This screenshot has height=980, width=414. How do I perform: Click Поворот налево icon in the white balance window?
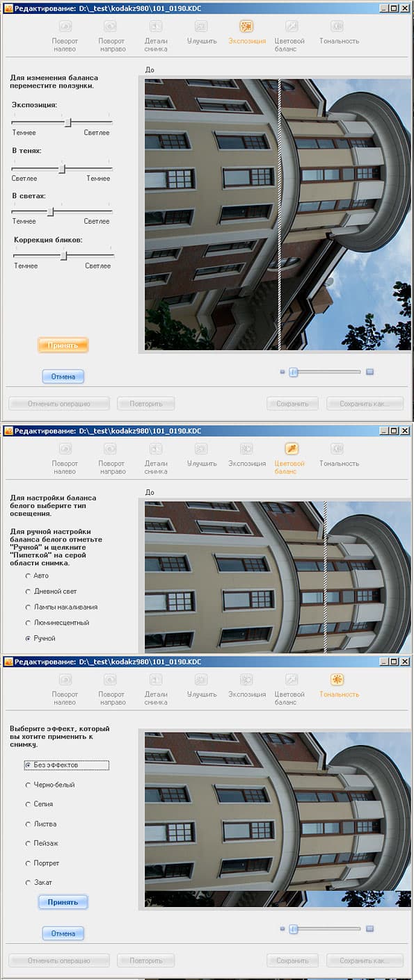pyautogui.click(x=65, y=449)
